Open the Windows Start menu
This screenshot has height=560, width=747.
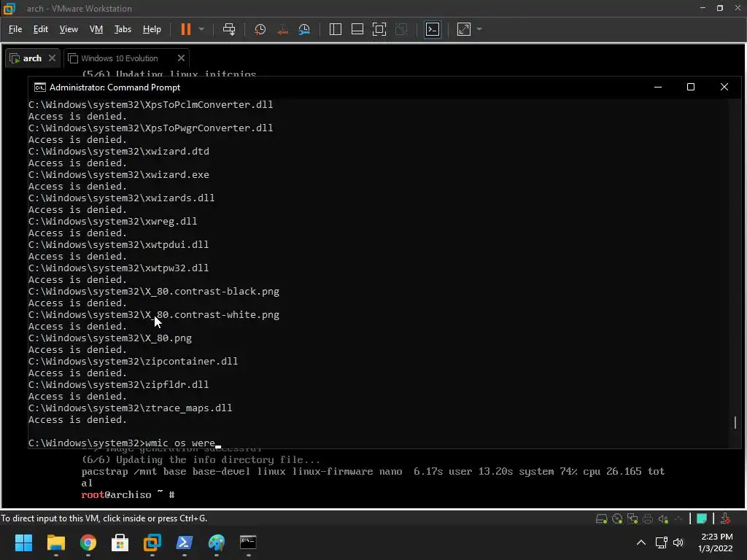[24, 542]
